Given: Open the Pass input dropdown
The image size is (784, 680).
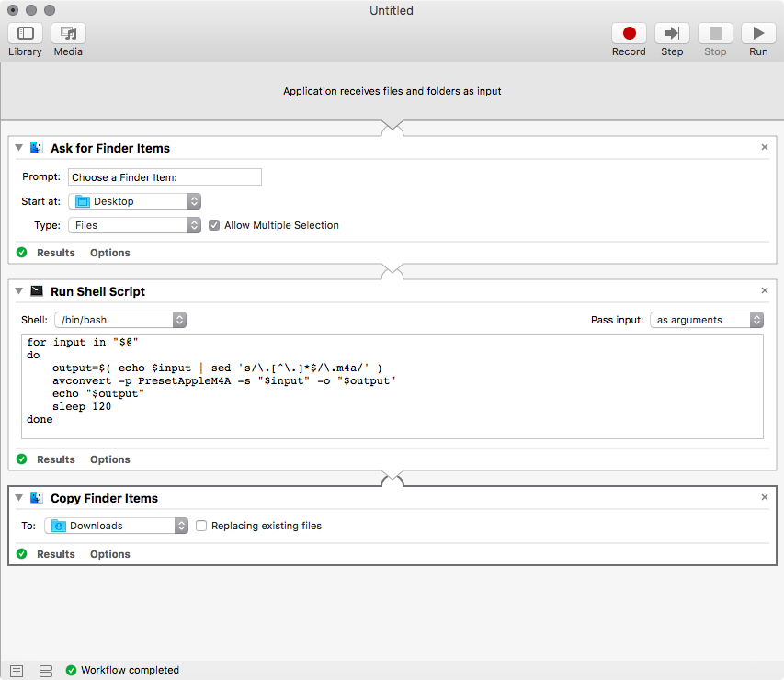Looking at the screenshot, I should [x=706, y=320].
